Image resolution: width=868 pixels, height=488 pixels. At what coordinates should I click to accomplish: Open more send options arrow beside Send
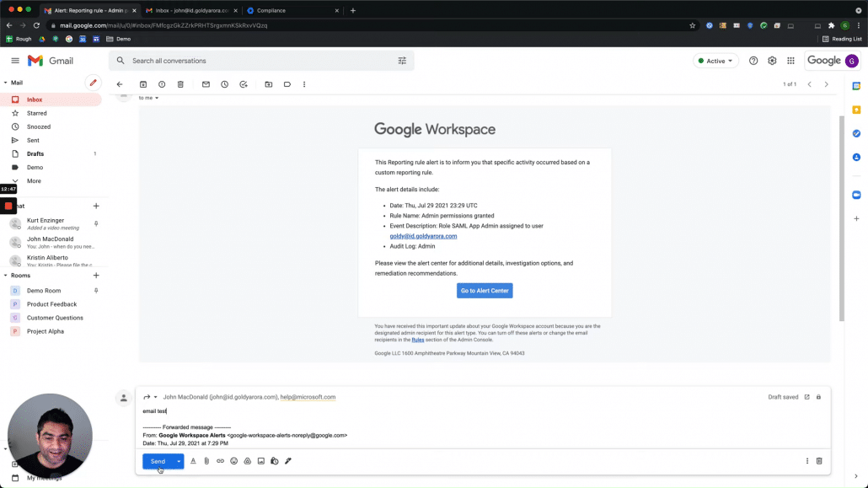click(179, 461)
